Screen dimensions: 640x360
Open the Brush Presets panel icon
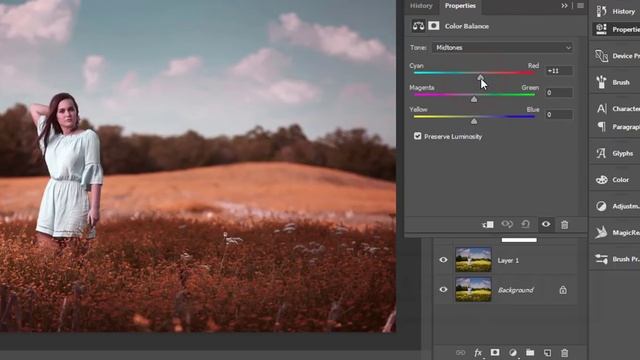coord(601,259)
